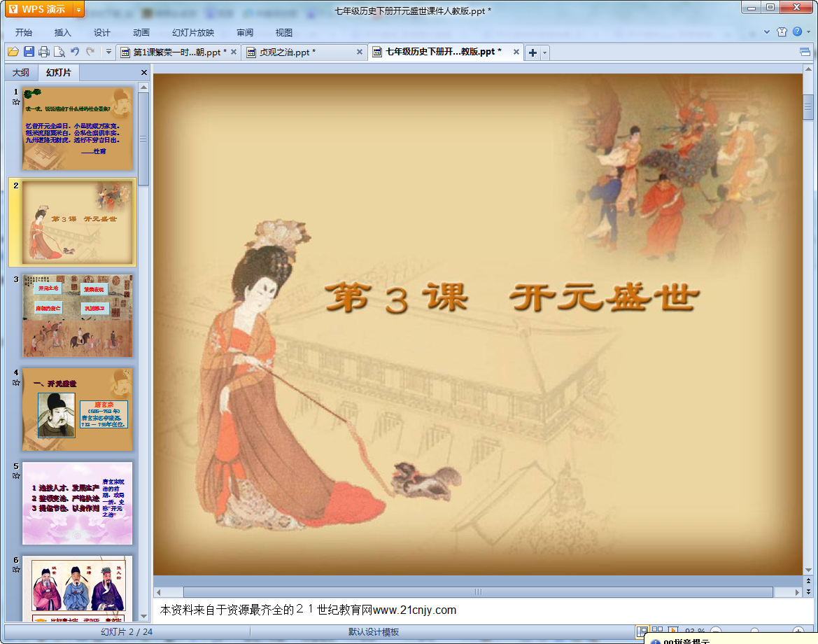The height and width of the screenshot is (644, 818).
Task: Select slide 5 thumbnail with pink background
Action: coord(77,503)
